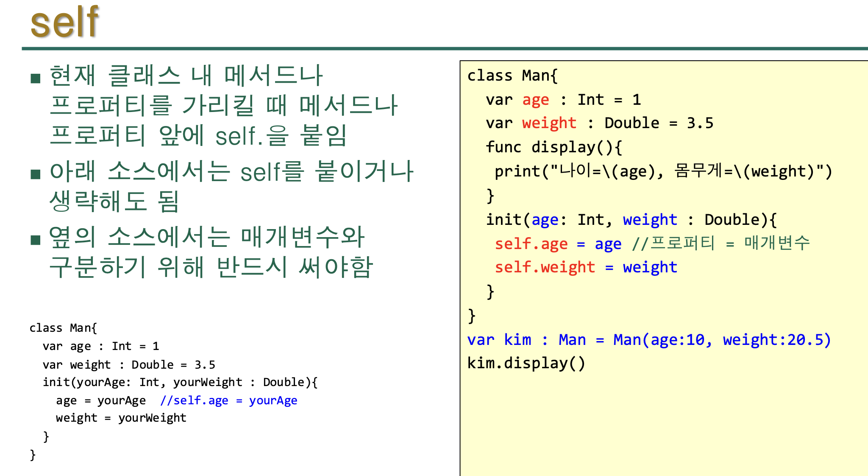The image size is (868, 476).
Task: Click blue comment '//self.age = yourAge'
Action: (x=228, y=400)
